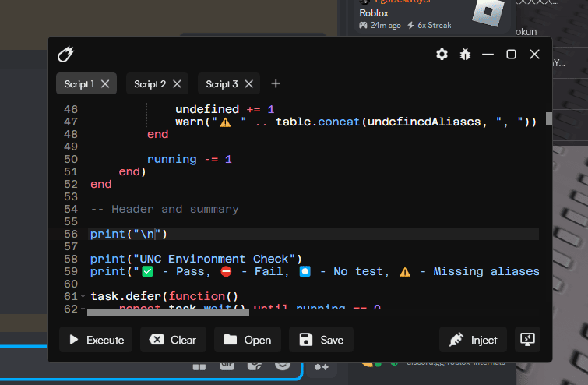Screen dimensions: 588x385
Task: Click the bug debug icon
Action: [x=466, y=55]
